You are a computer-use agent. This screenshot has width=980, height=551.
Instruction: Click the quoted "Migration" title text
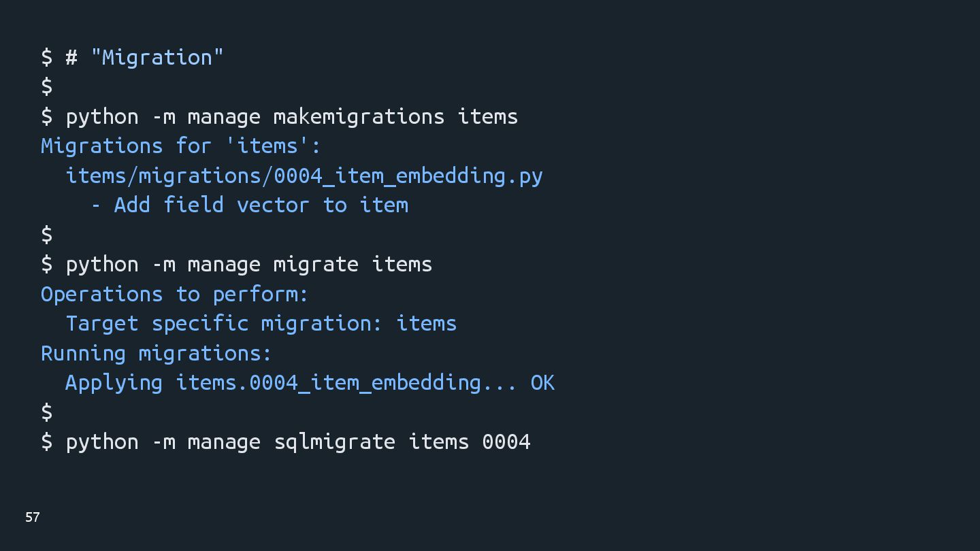[157, 58]
